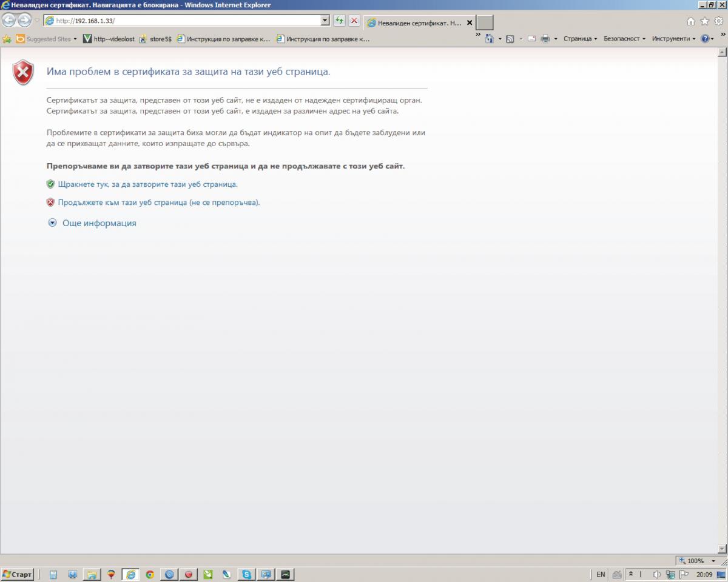
Task: Open the zoom level 100% dropdown
Action: 695,561
